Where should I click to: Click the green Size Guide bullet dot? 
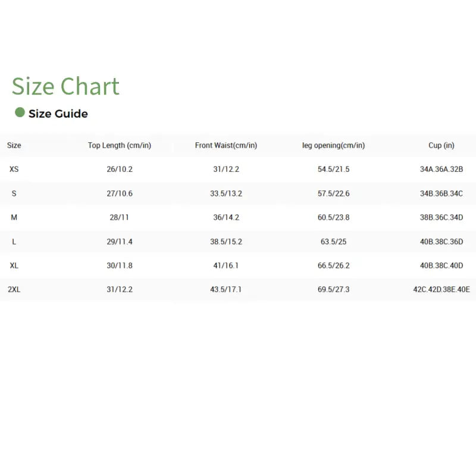(x=20, y=112)
